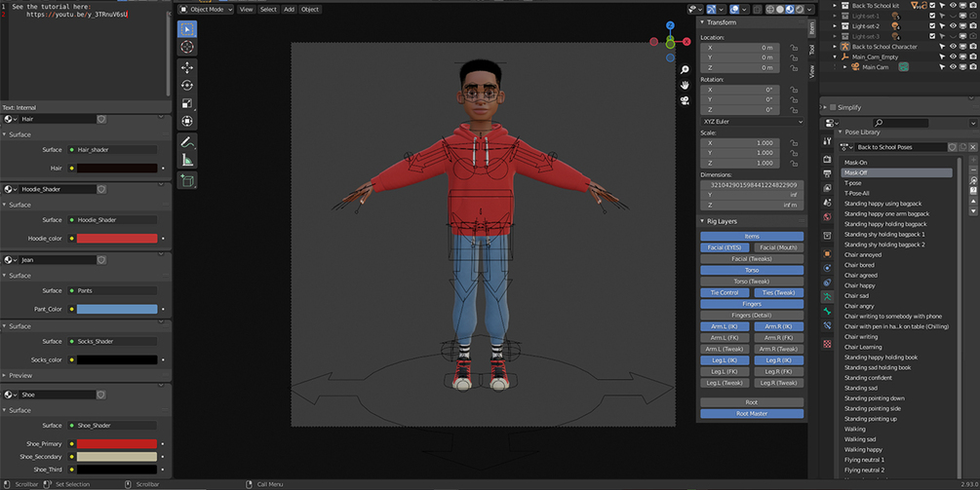Open the Object Mode dropdown
Image resolution: width=980 pixels, height=490 pixels.
[x=207, y=9]
